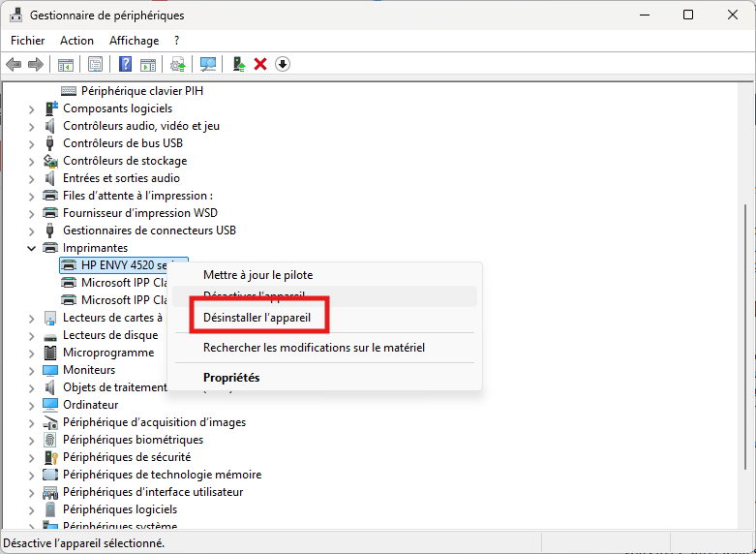Image resolution: width=756 pixels, height=554 pixels.
Task: Click the Périphériques de sécurité key icon
Action: click(x=50, y=457)
